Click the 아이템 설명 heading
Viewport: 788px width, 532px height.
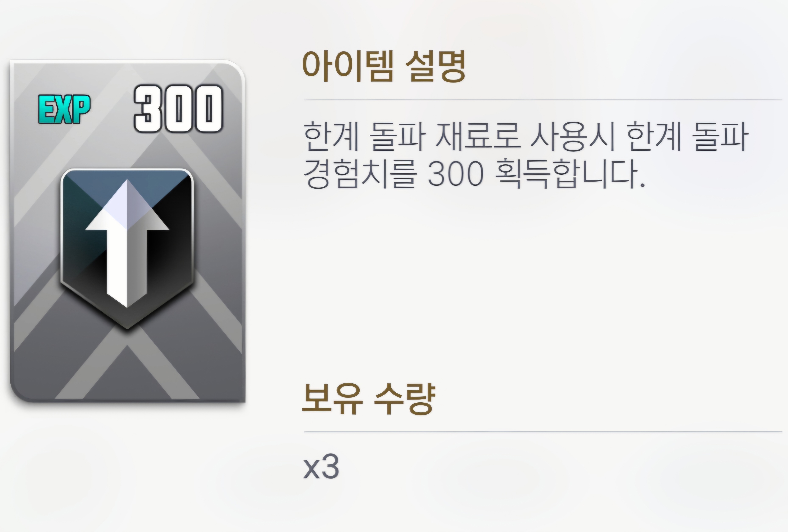tap(383, 67)
